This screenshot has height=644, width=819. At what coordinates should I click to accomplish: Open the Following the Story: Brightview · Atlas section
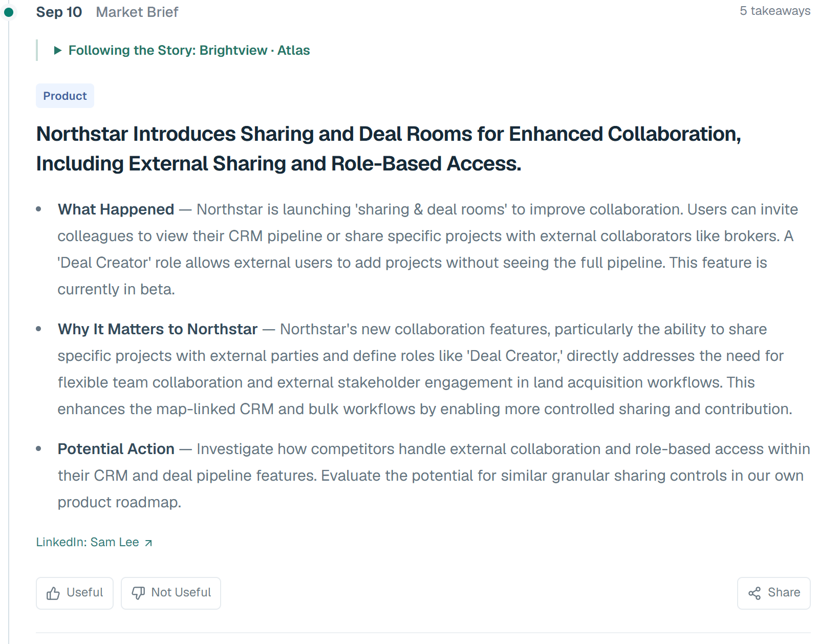point(182,50)
